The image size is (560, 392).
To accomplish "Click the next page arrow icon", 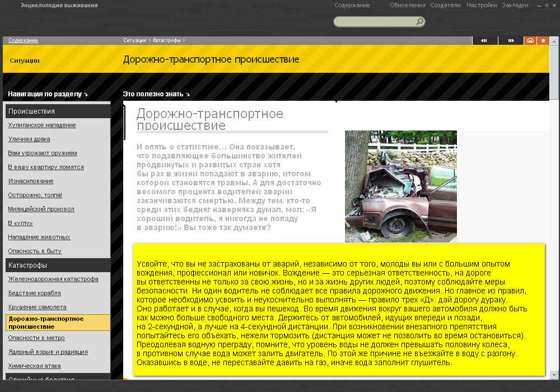I will 511,40.
